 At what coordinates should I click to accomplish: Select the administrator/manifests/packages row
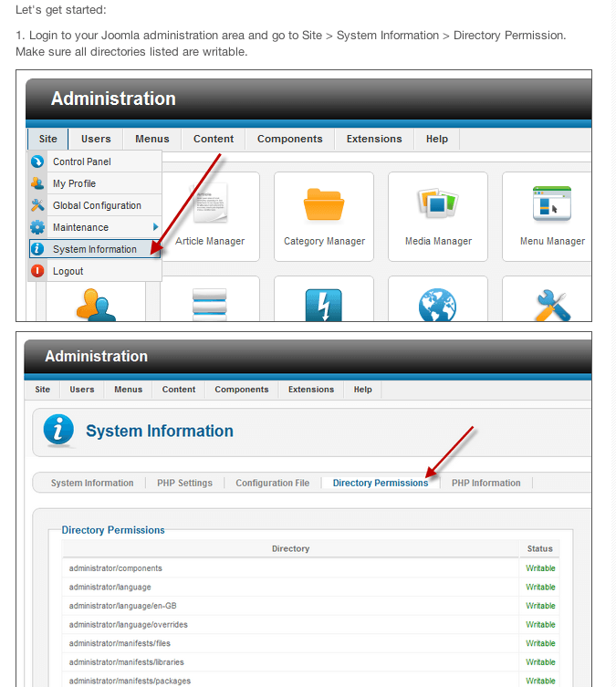[x=310, y=681]
